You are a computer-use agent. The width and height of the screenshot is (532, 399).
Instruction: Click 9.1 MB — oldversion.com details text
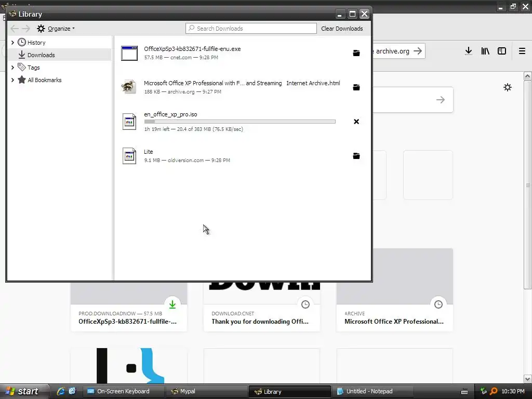[187, 160]
